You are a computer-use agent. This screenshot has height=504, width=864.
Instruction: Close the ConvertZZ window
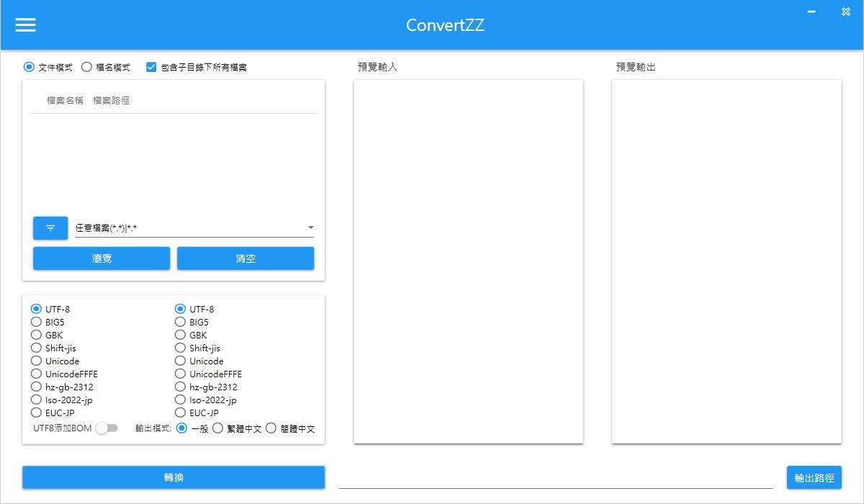tap(846, 12)
